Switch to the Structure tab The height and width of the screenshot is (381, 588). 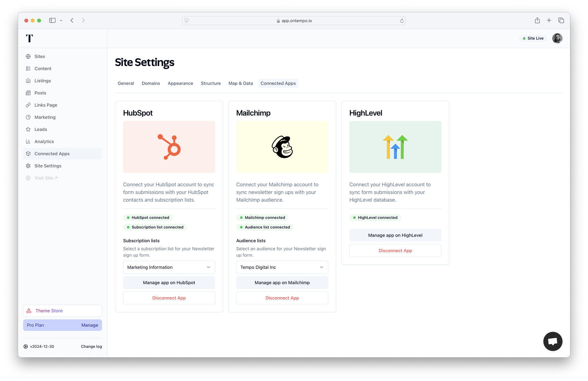coord(211,83)
